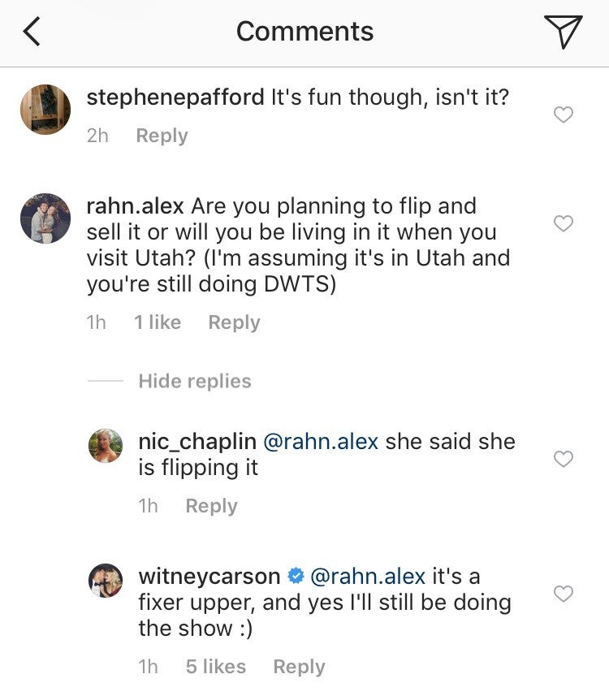The width and height of the screenshot is (609, 700).
Task: Reply to nic_chaplin's comment
Action: (211, 506)
